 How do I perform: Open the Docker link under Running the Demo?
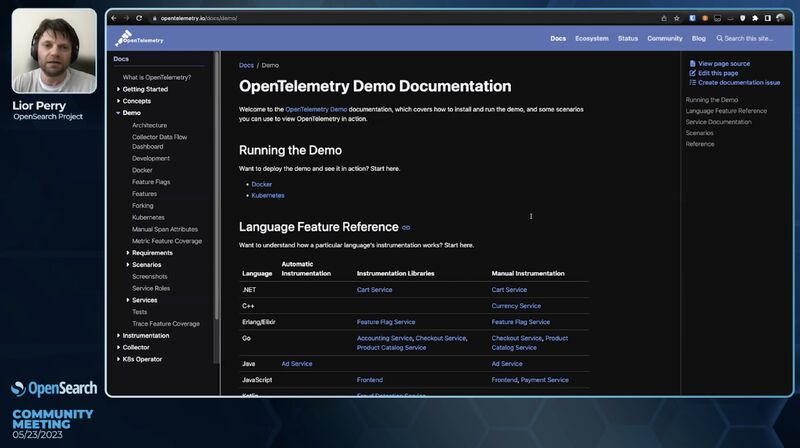pyautogui.click(x=262, y=184)
